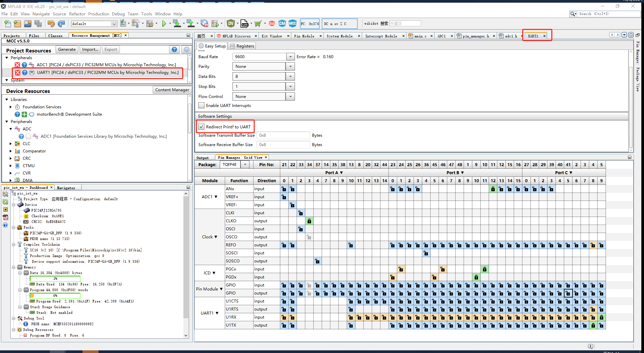Open the Debug menu
The width and height of the screenshot is (644, 353).
pyautogui.click(x=118, y=14)
